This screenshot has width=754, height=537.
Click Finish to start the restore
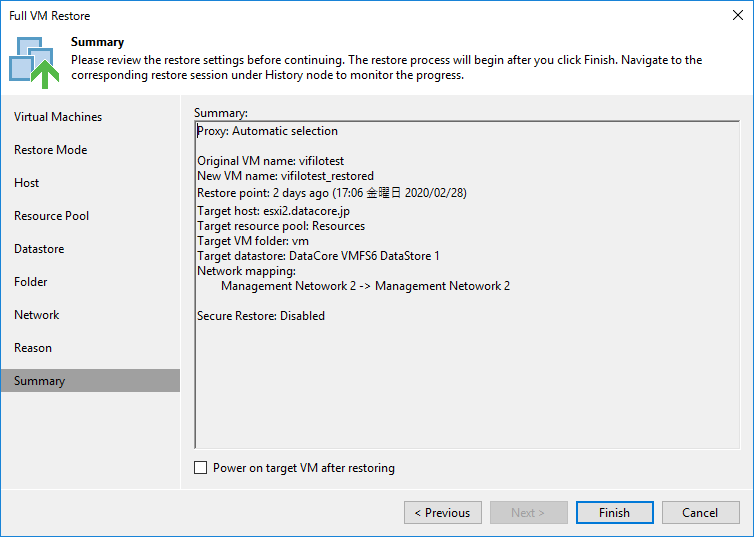tap(614, 512)
